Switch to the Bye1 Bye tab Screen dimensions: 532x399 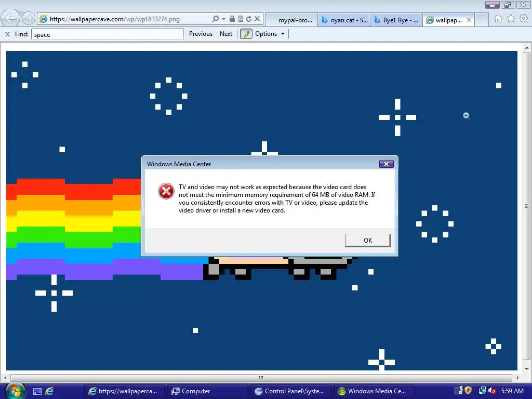[396, 20]
